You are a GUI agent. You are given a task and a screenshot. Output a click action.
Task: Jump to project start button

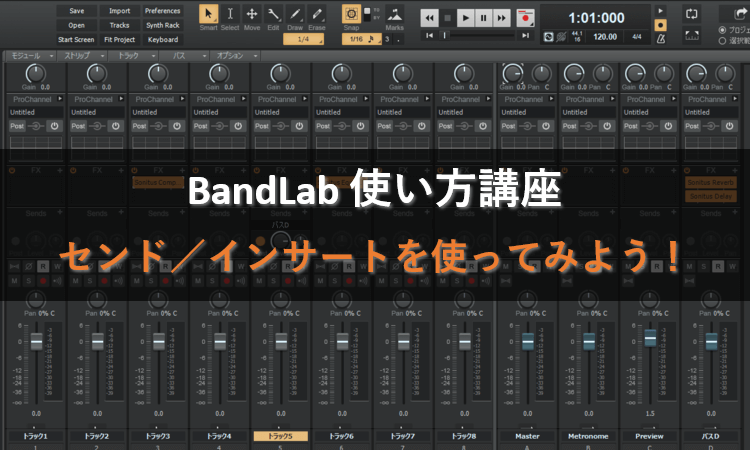tap(429, 35)
